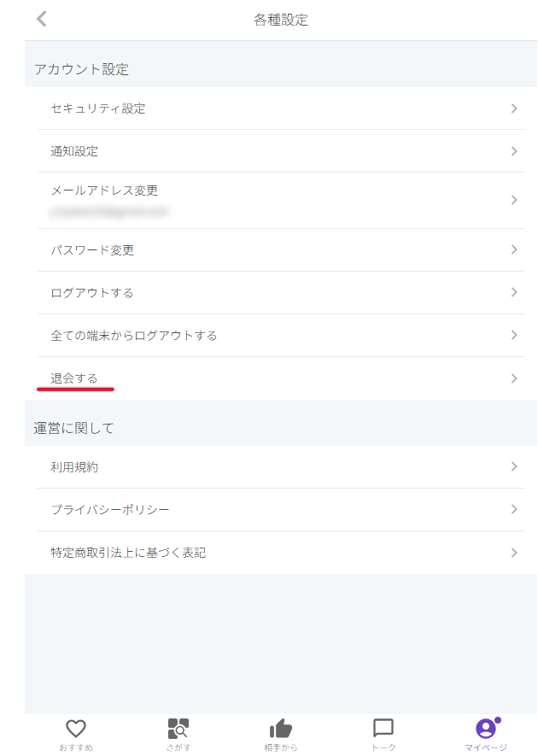The height and width of the screenshot is (756, 538).
Task: Choose ログアウトする option
Action: [281, 293]
